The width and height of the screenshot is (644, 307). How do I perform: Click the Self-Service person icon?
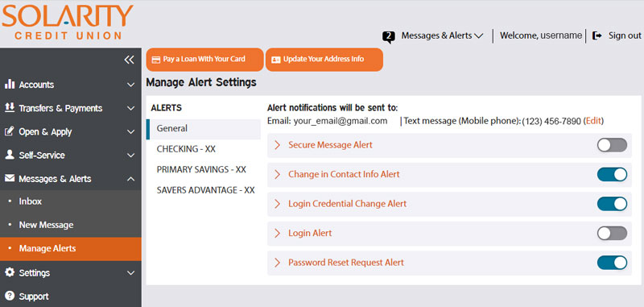tap(10, 155)
